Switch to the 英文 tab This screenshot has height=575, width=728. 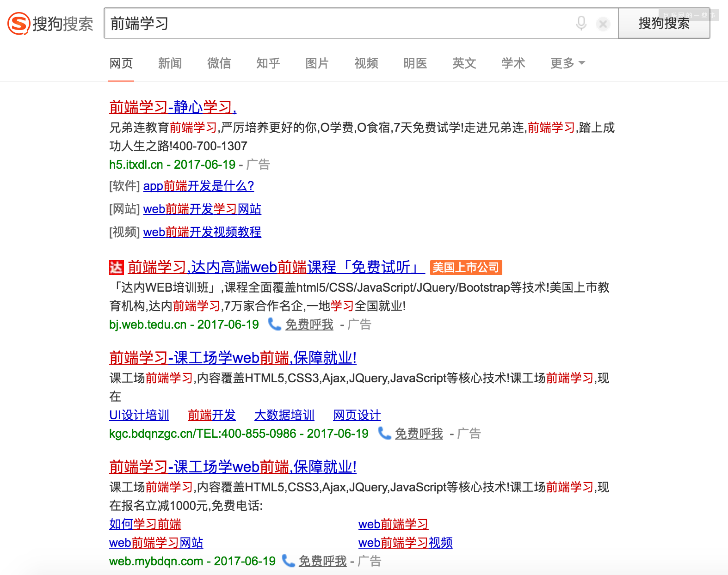pyautogui.click(x=464, y=63)
